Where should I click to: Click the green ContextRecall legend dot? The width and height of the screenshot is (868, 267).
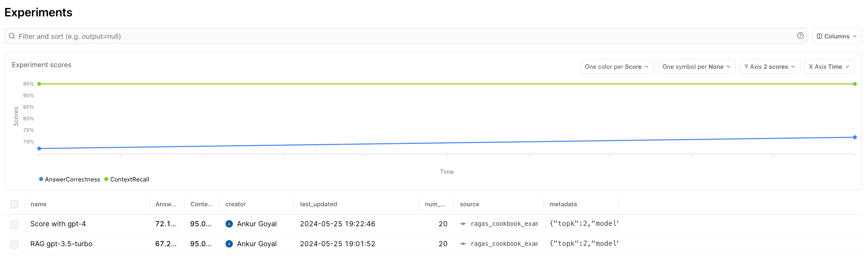(106, 179)
